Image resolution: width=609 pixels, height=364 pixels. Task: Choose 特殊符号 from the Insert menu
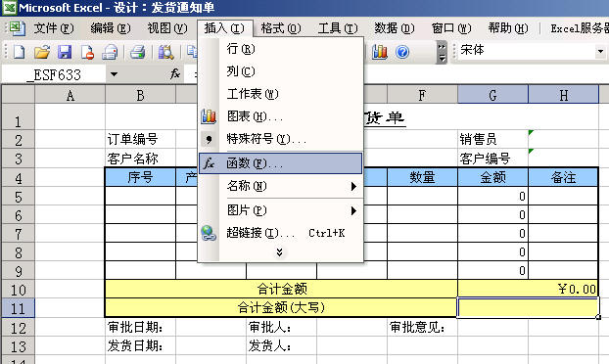pyautogui.click(x=280, y=139)
